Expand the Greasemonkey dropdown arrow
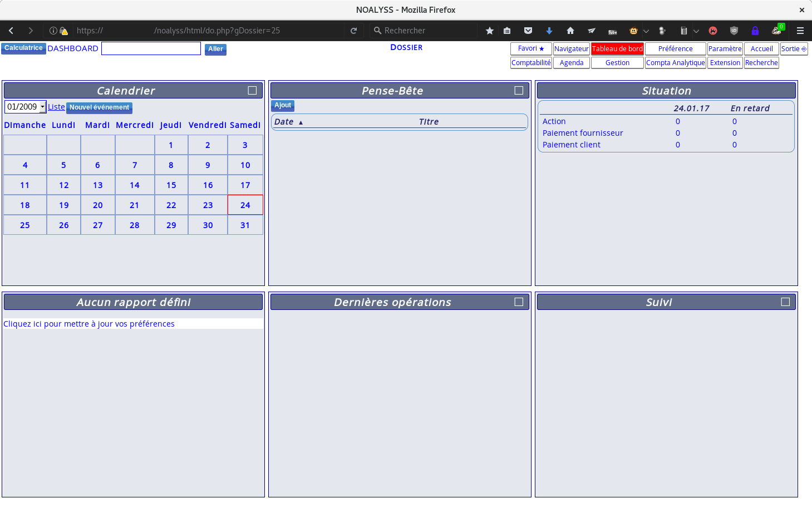Viewport: 812px width, 508px height. tap(646, 31)
